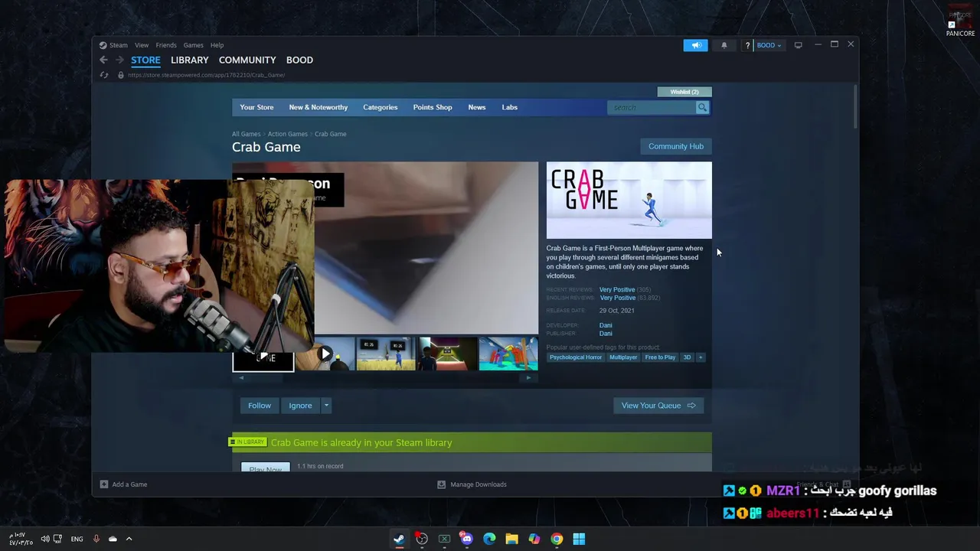Image resolution: width=980 pixels, height=551 pixels.
Task: Expand the Ignore options dropdown arrow
Action: (x=326, y=406)
